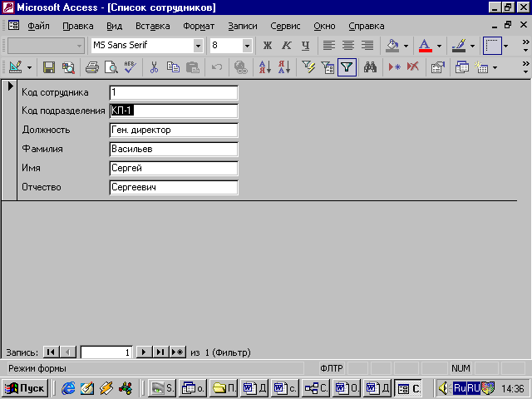The height and width of the screenshot is (399, 532).
Task: Toggle the Apply Filter funnel button
Action: click(346, 67)
